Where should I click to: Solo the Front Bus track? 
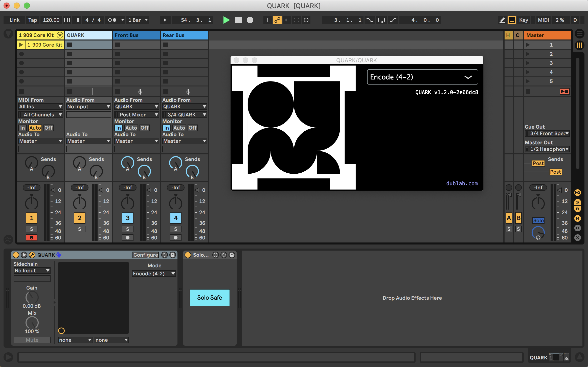(128, 229)
